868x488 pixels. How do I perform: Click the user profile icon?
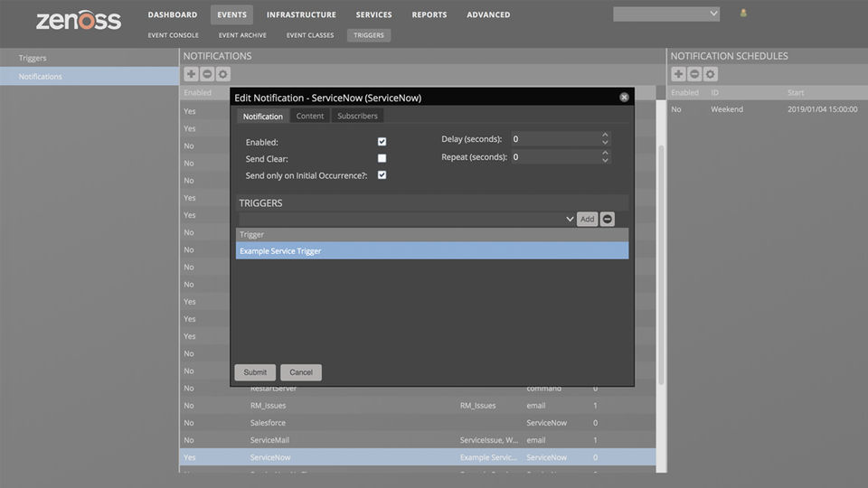point(744,14)
